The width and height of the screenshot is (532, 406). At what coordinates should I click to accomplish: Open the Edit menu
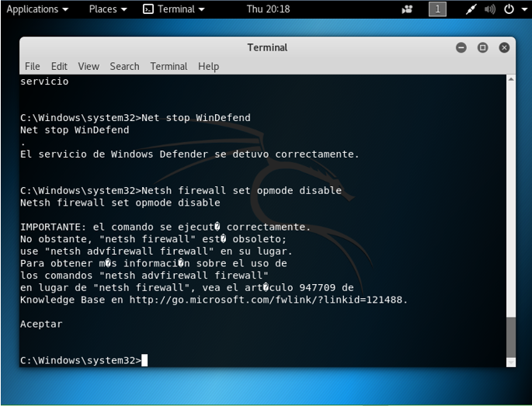click(59, 66)
